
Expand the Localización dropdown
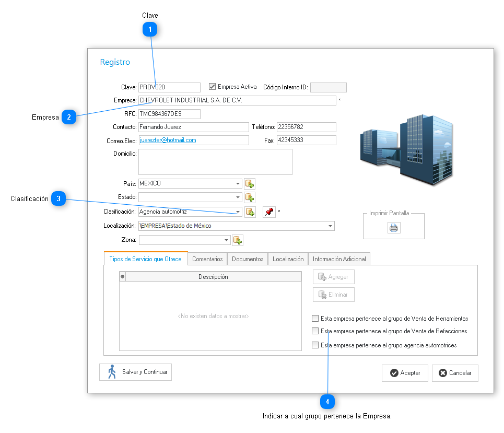(330, 226)
